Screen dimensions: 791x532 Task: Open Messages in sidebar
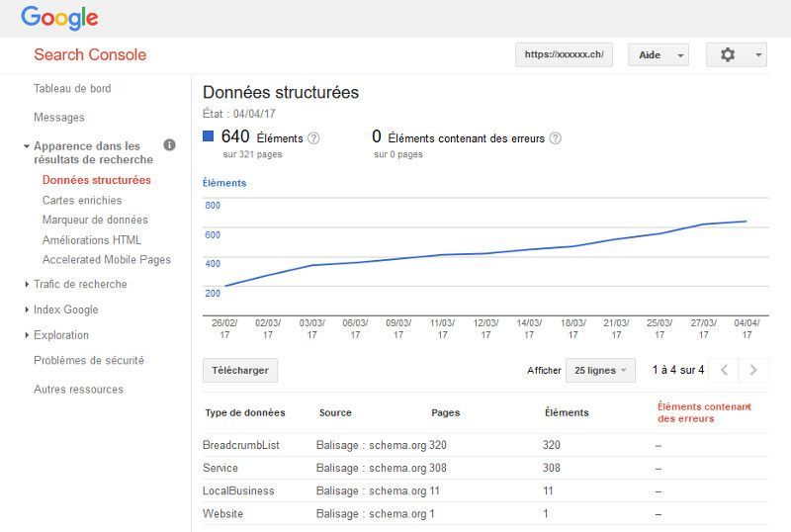click(x=59, y=117)
